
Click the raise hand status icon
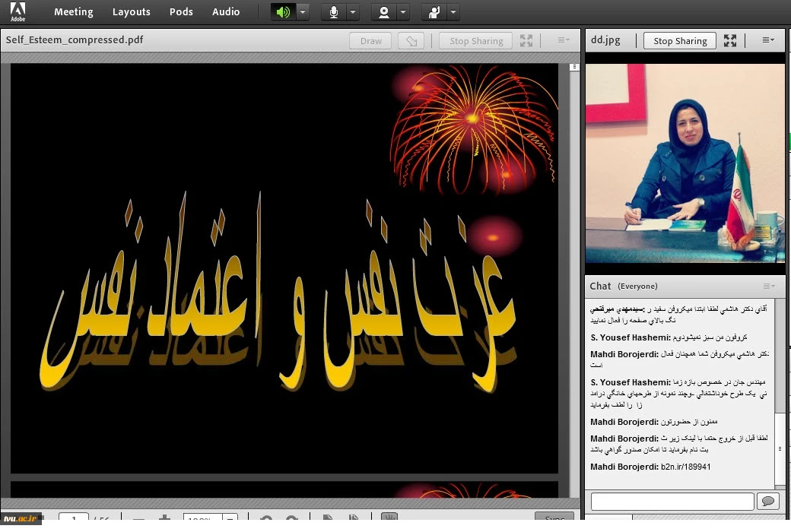(x=434, y=12)
